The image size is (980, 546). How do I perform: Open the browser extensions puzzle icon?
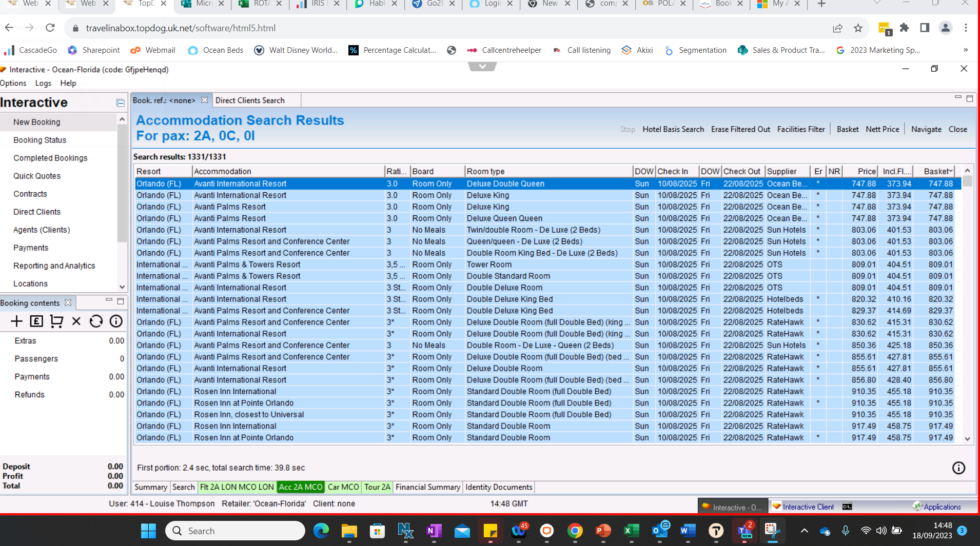tap(904, 28)
